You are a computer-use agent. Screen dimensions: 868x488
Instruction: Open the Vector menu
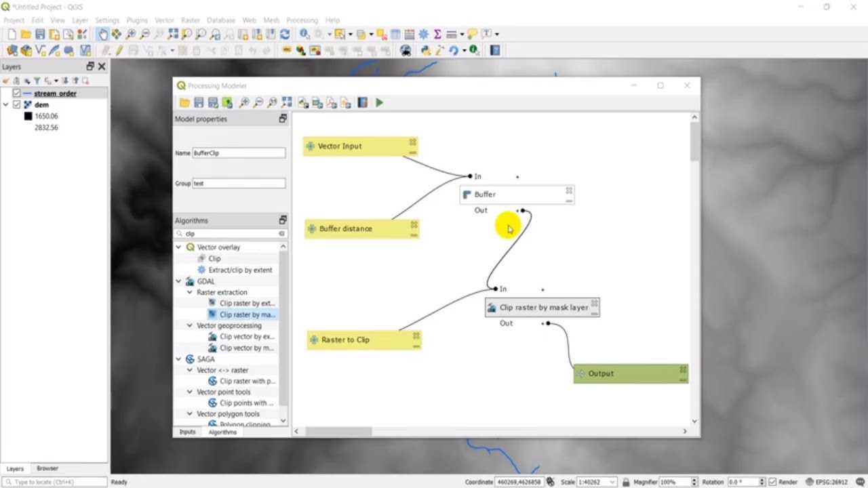tap(164, 20)
